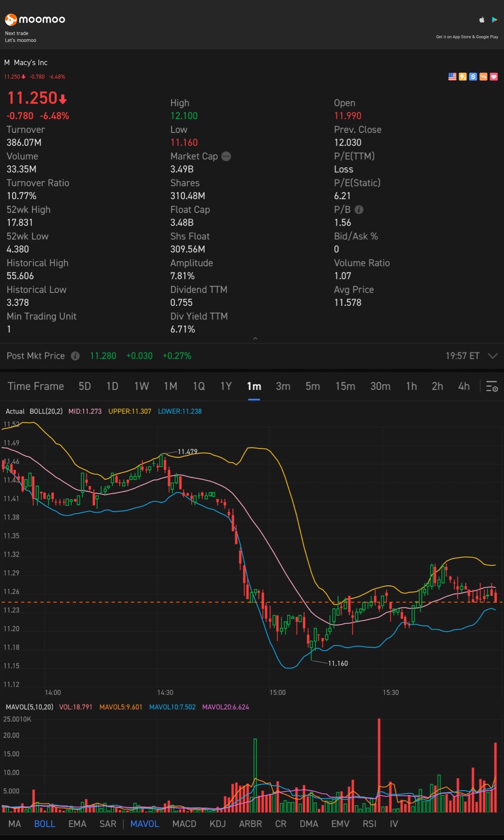Click the blue dollar sign badge

tap(473, 76)
